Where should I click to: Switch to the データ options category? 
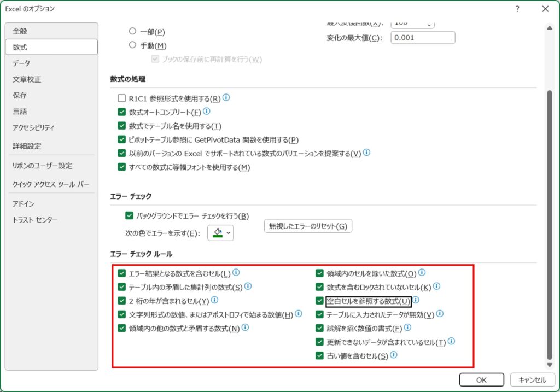[51, 63]
